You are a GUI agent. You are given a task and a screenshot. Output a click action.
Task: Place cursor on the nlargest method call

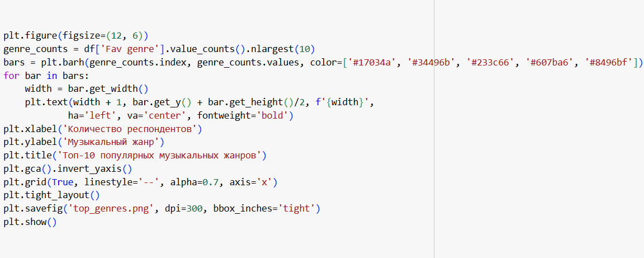(x=271, y=49)
